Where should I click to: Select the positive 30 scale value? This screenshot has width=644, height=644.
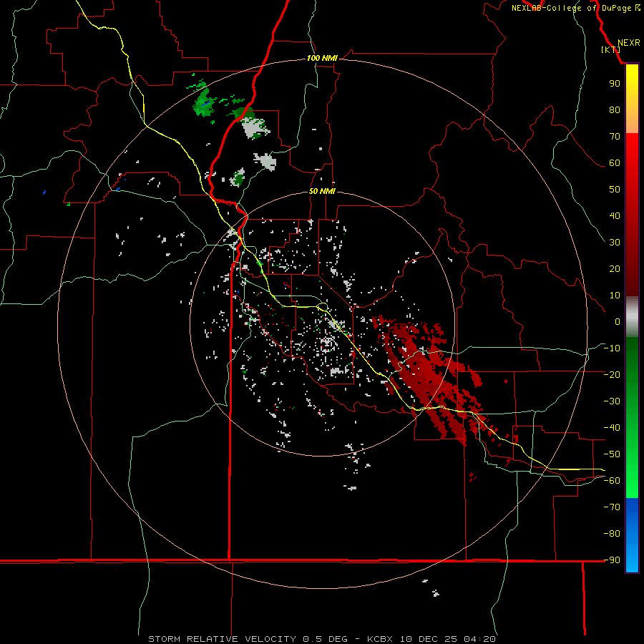[x=615, y=243]
